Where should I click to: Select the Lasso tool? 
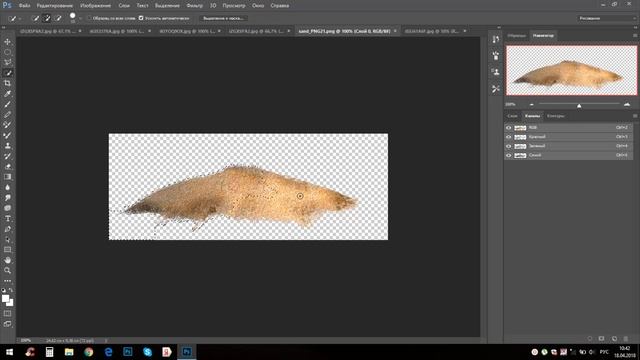coord(7,62)
